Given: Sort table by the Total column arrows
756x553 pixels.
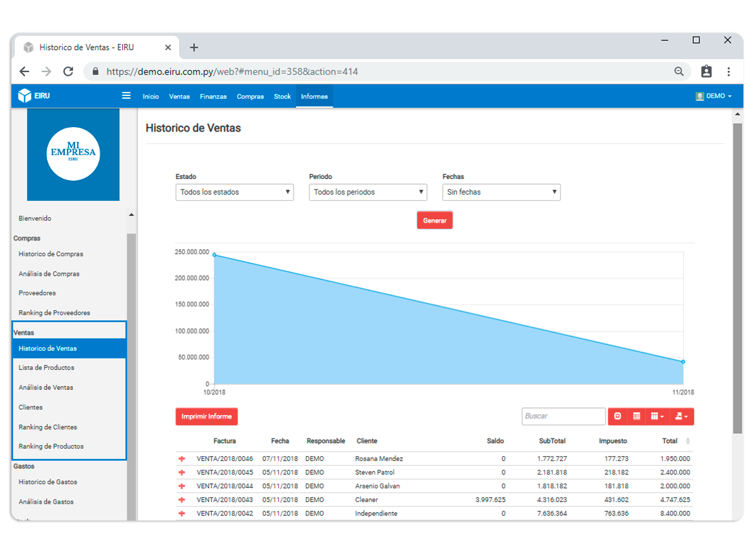Looking at the screenshot, I should tap(688, 441).
